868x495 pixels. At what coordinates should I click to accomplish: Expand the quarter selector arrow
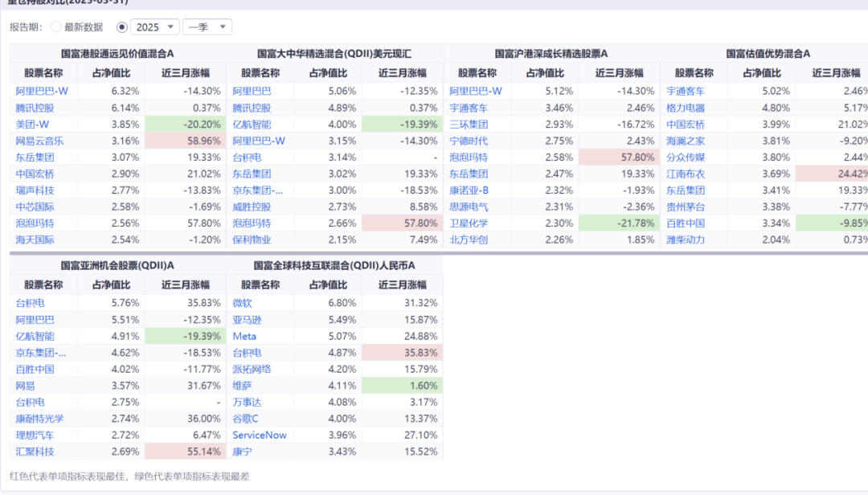point(222,27)
